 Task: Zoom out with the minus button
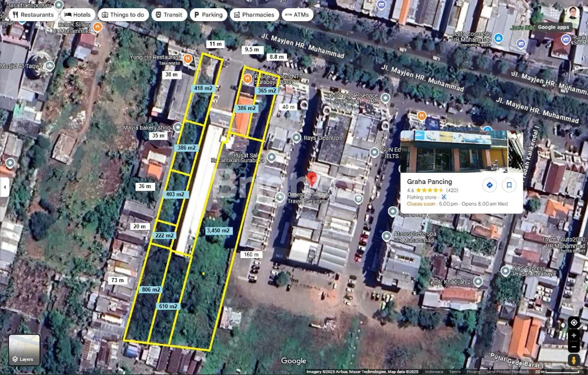pyautogui.click(x=574, y=347)
